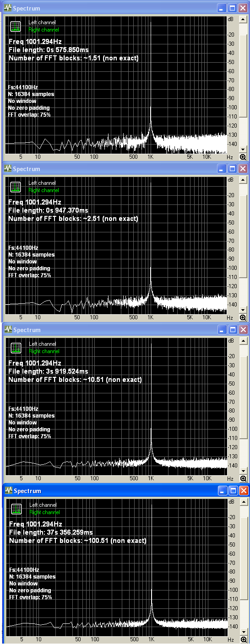Click "Freq 1001.294Hz" in the ~1.51 FFT blocks window

[x=35, y=41]
